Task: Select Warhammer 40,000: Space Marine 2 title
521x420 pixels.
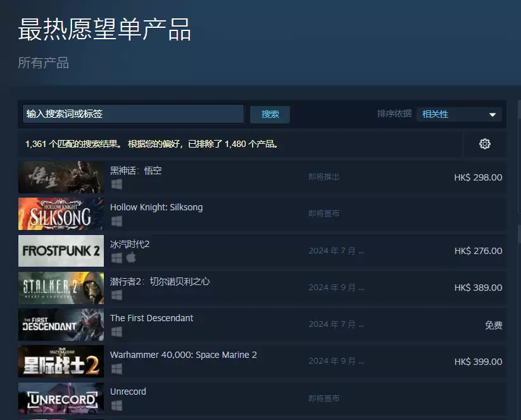Action: tap(184, 355)
